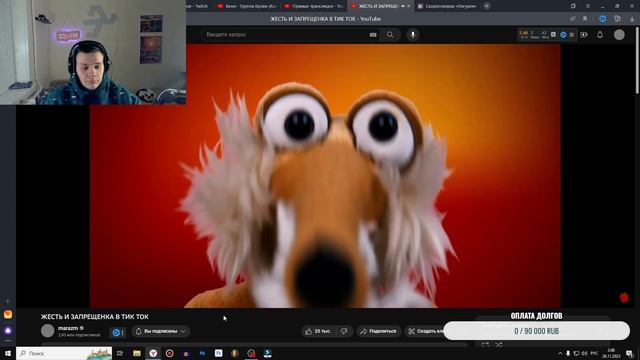Start voice search with microphone
Screen dimensions: 640x360
click(x=413, y=35)
